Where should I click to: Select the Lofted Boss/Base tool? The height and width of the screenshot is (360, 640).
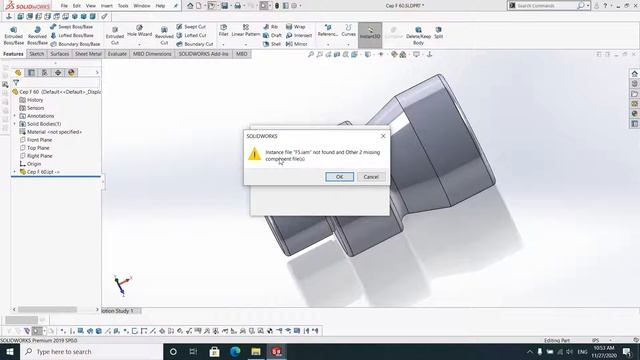pyautogui.click(x=72, y=36)
